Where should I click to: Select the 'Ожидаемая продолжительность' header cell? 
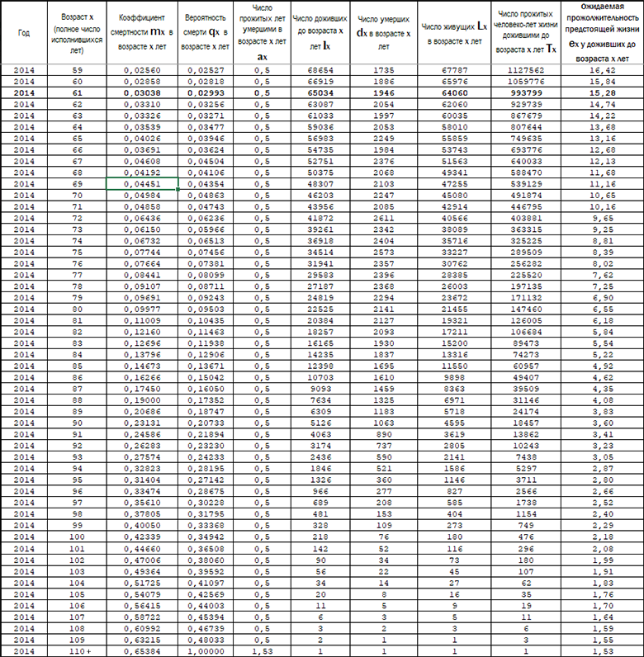point(602,33)
